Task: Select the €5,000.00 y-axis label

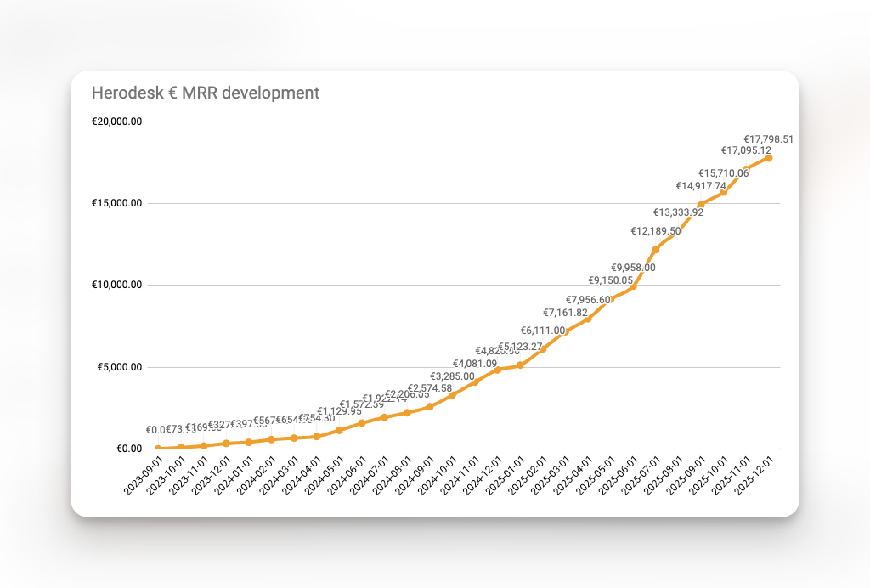Action: [x=120, y=367]
